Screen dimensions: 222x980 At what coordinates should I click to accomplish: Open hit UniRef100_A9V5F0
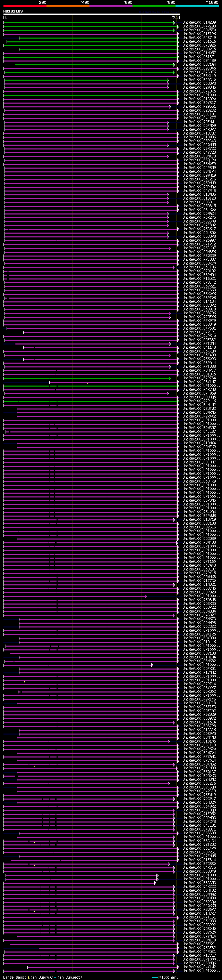tap(199, 30)
